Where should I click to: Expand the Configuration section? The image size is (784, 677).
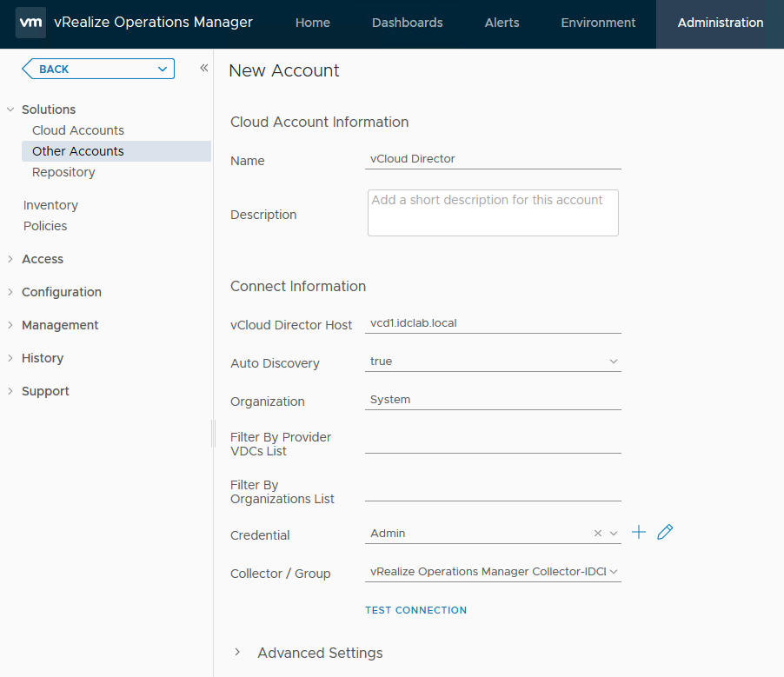tap(10, 292)
